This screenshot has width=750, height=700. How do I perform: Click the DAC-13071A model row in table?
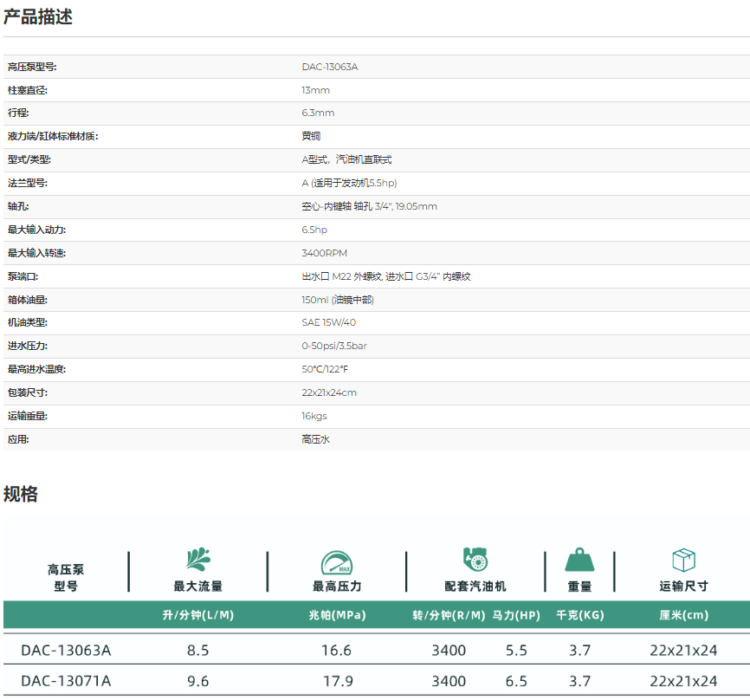pyautogui.click(x=67, y=681)
